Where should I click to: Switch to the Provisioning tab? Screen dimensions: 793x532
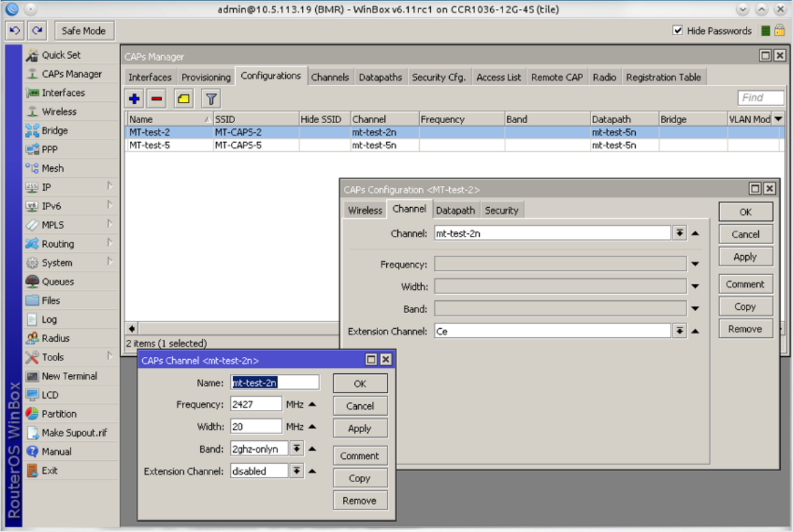[206, 77]
